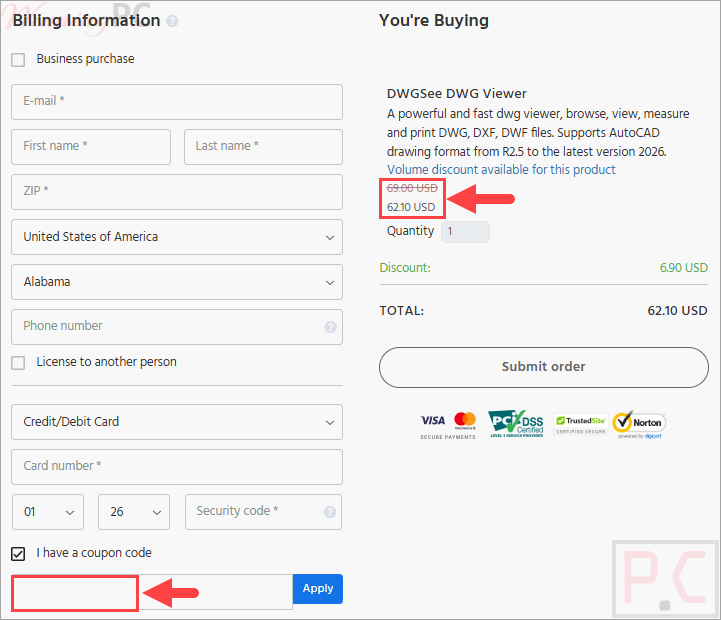Open the expiry year 26 dropdown
Viewport: 721px width, 620px height.
click(134, 512)
